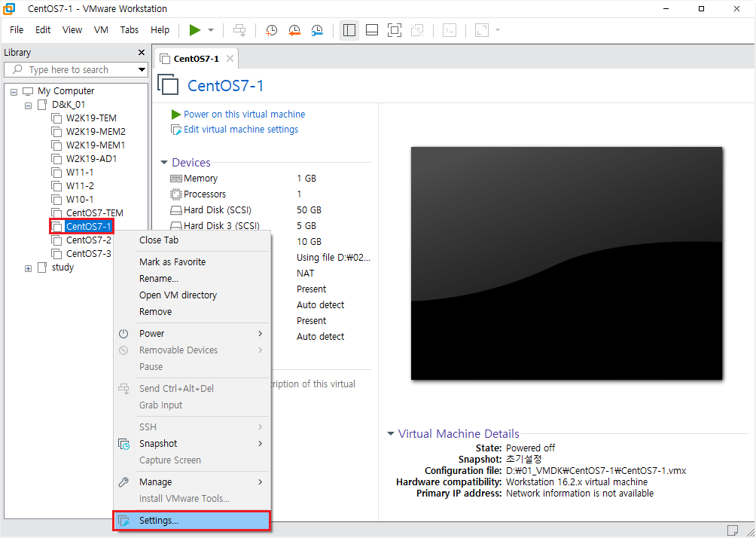The height and width of the screenshot is (538, 756).
Task: Select W2K19-TEM in the library tree
Action: click(x=91, y=118)
